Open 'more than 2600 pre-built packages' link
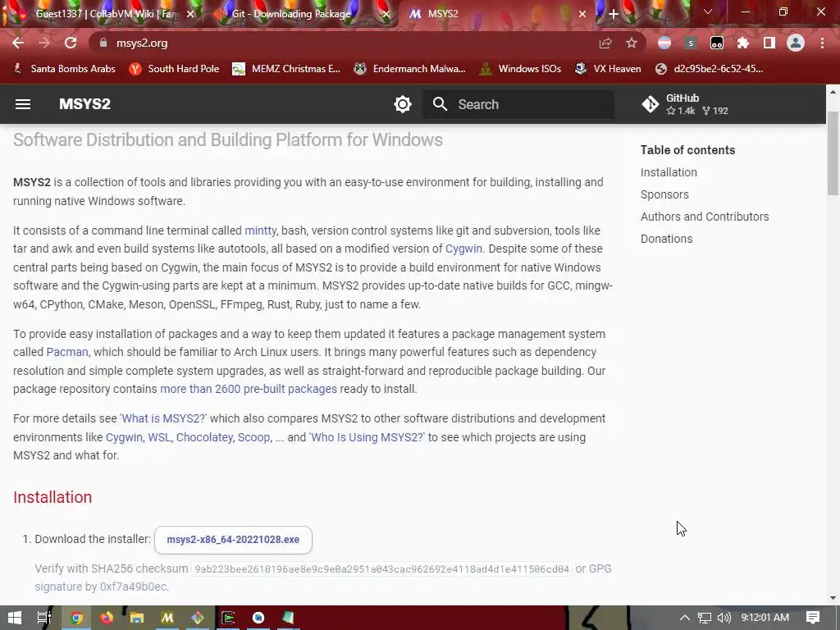 249,389
